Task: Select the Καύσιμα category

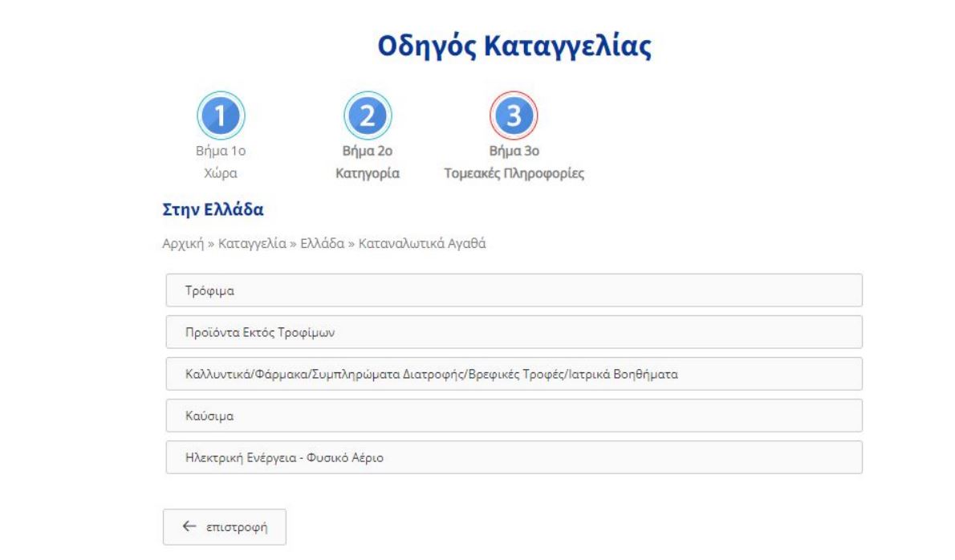Action: click(514, 416)
